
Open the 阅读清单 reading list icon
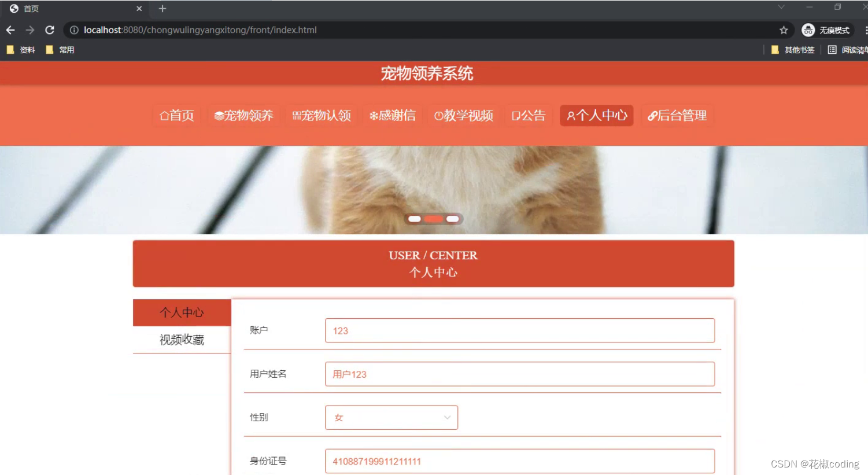click(x=831, y=50)
